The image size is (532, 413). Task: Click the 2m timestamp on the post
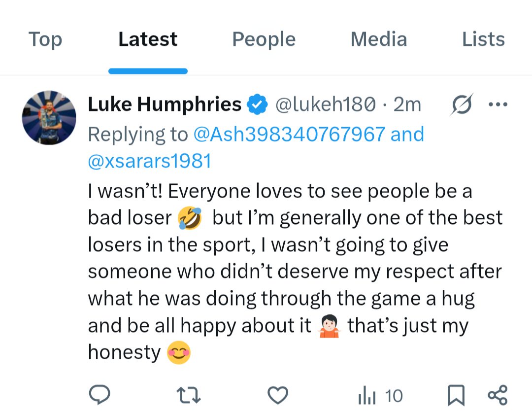(x=407, y=104)
